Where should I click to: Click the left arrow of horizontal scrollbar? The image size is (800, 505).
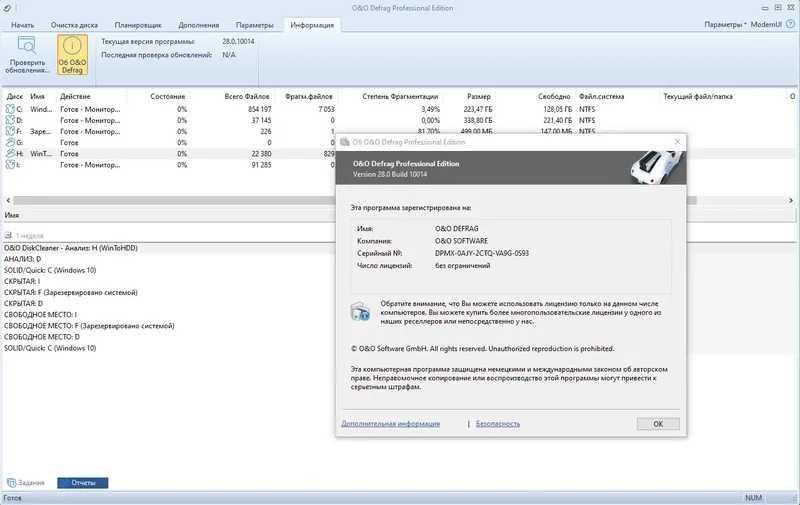tap(8, 200)
